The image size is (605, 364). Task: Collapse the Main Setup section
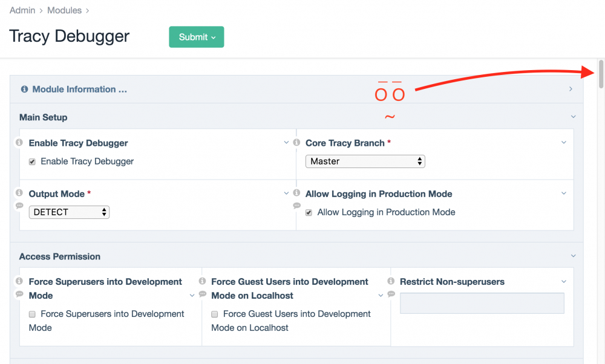573,117
